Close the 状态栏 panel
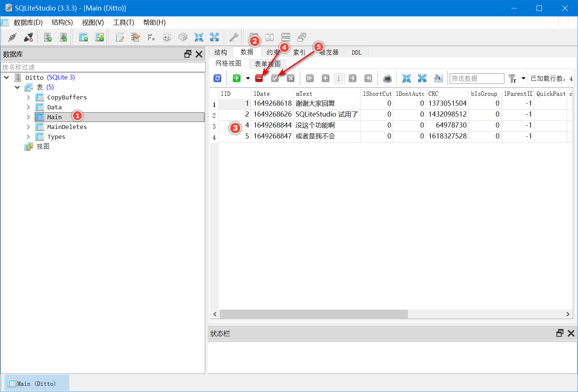578x392 pixels. click(571, 333)
